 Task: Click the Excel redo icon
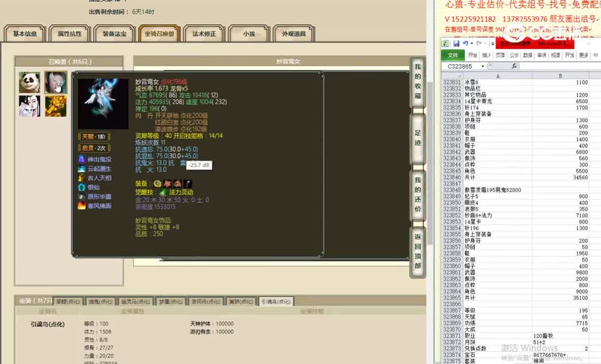coord(479,43)
